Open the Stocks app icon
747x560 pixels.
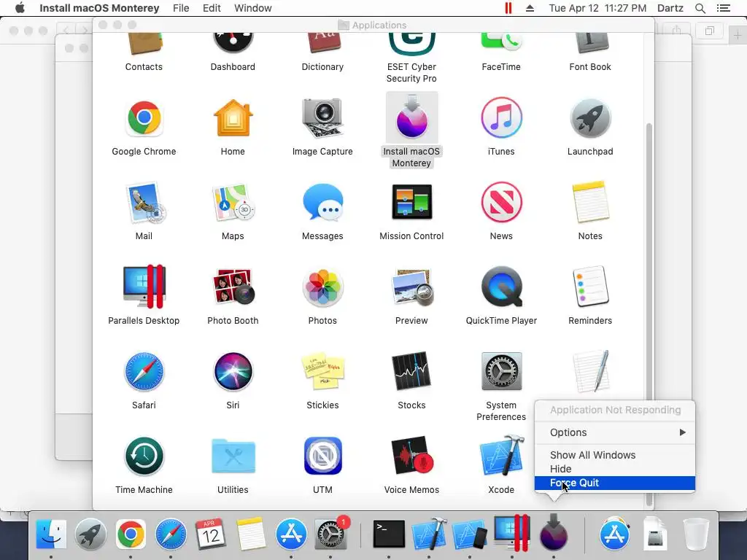pos(411,371)
